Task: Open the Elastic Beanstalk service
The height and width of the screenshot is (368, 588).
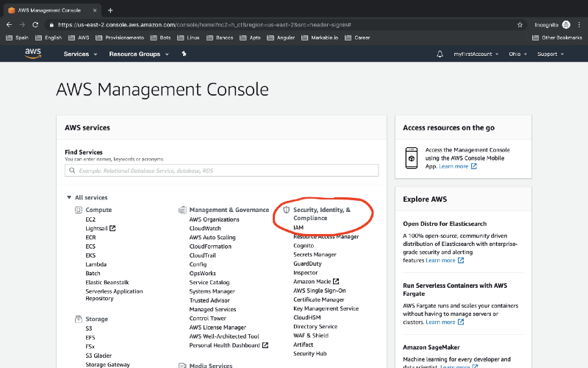Action: [x=107, y=283]
